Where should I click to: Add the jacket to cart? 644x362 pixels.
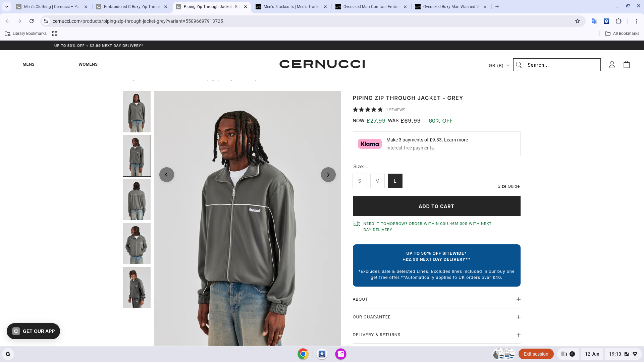click(x=436, y=206)
